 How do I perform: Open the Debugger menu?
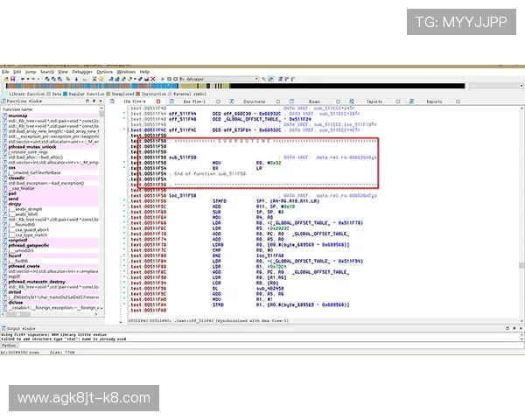82,72
